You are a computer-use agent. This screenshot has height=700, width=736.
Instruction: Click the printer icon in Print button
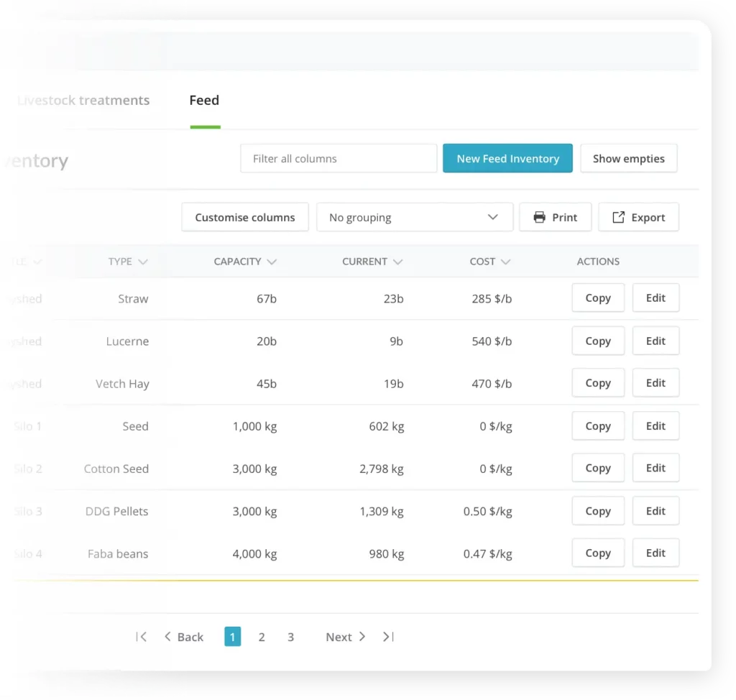click(x=539, y=217)
